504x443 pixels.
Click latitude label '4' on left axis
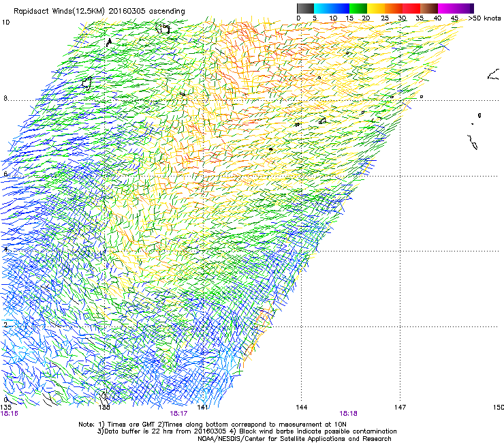pyautogui.click(x=5, y=249)
